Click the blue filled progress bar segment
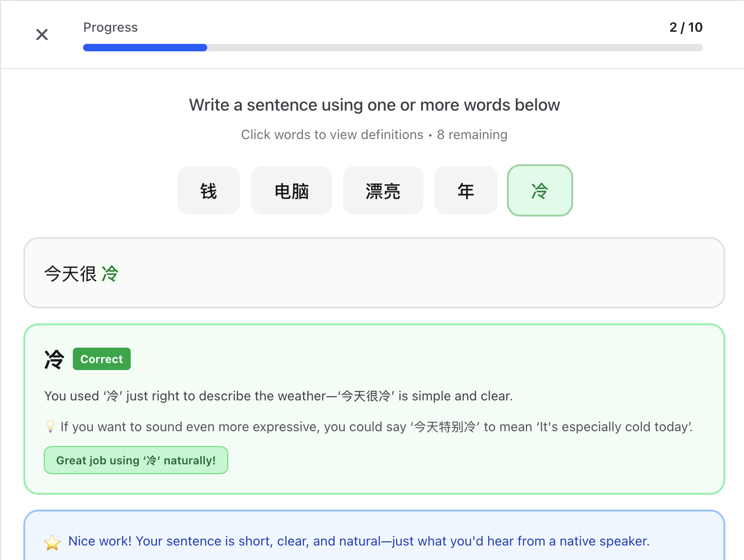Image resolution: width=744 pixels, height=560 pixels. pyautogui.click(x=145, y=48)
